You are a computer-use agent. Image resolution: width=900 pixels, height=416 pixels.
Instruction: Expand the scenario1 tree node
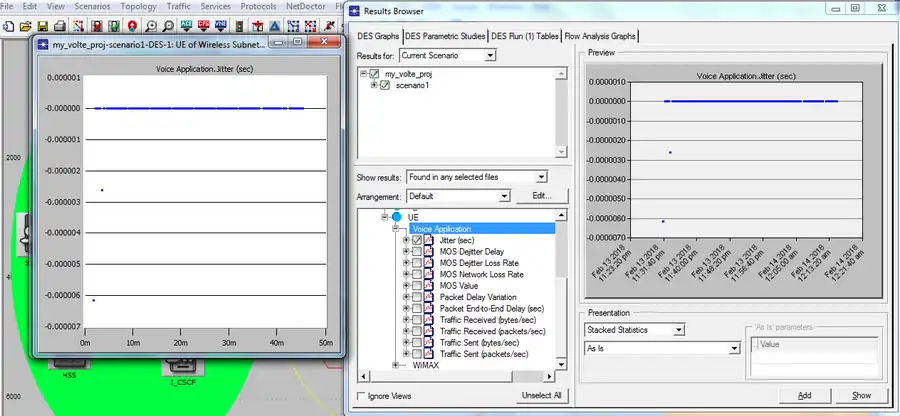click(374, 85)
